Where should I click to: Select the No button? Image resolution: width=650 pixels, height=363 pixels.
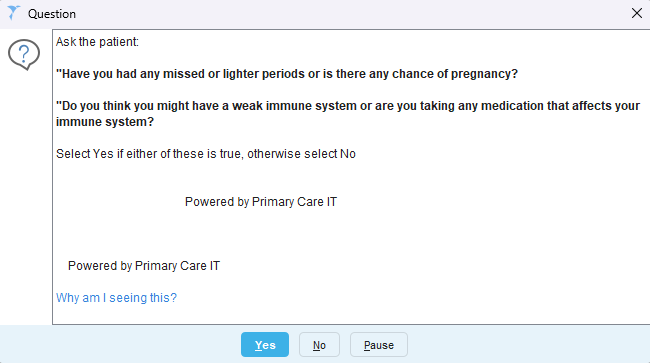click(319, 344)
